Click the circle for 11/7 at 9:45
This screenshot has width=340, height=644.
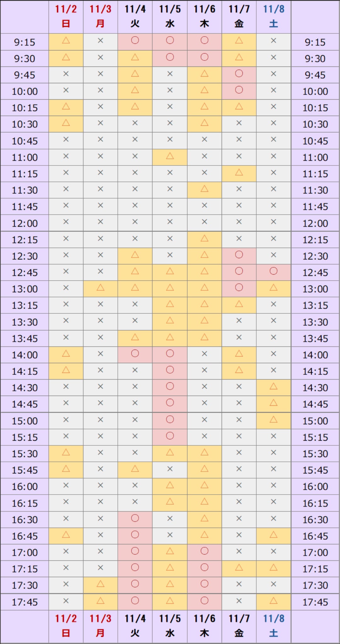pyautogui.click(x=239, y=74)
